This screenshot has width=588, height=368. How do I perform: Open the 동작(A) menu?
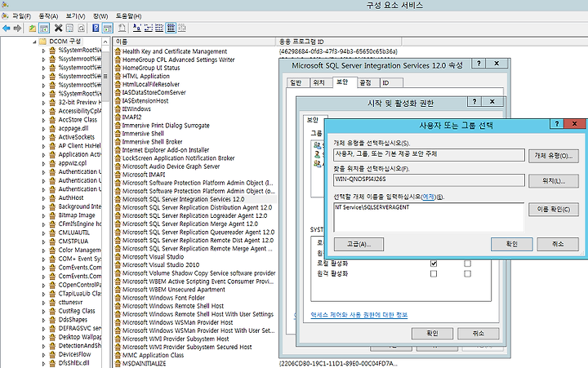click(x=48, y=16)
